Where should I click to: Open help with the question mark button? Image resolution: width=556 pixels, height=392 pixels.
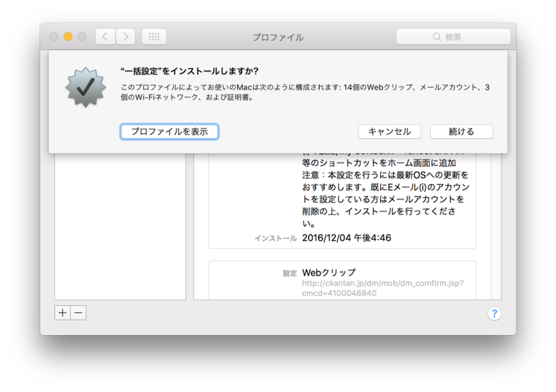click(494, 313)
